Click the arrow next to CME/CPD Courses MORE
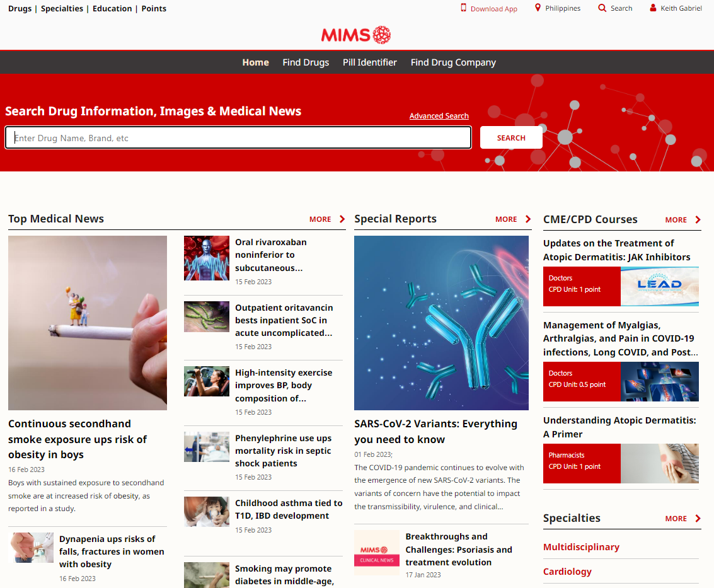This screenshot has height=588, width=714. pyautogui.click(x=698, y=220)
